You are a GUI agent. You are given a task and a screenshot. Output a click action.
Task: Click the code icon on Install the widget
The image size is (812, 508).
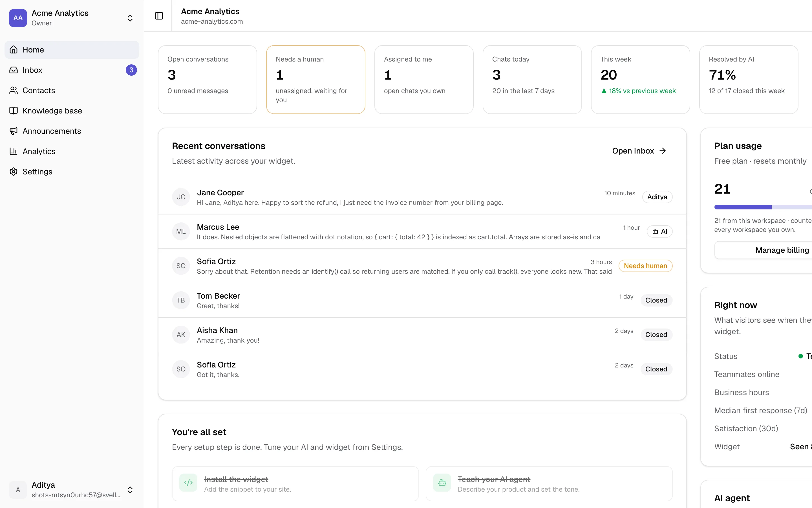[x=188, y=483]
